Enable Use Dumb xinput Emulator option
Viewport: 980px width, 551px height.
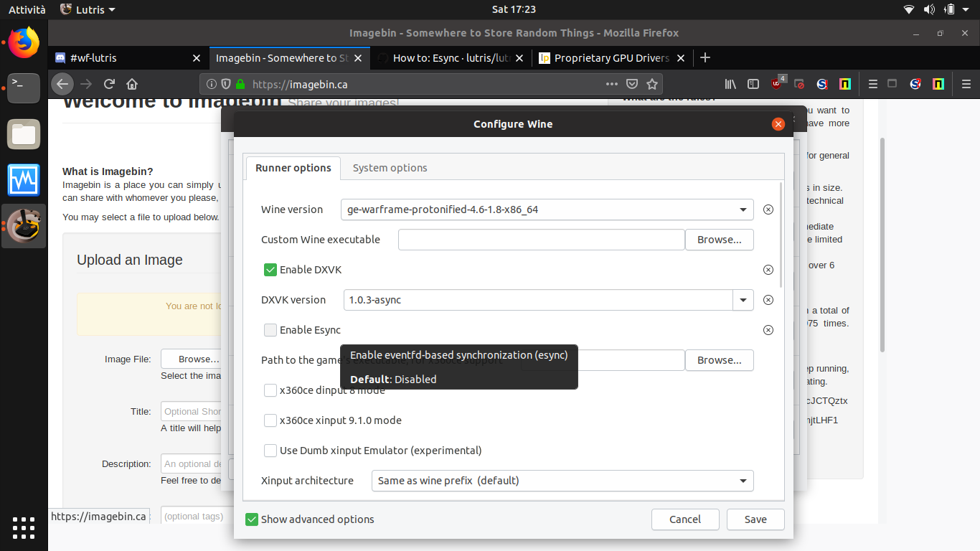(x=270, y=451)
